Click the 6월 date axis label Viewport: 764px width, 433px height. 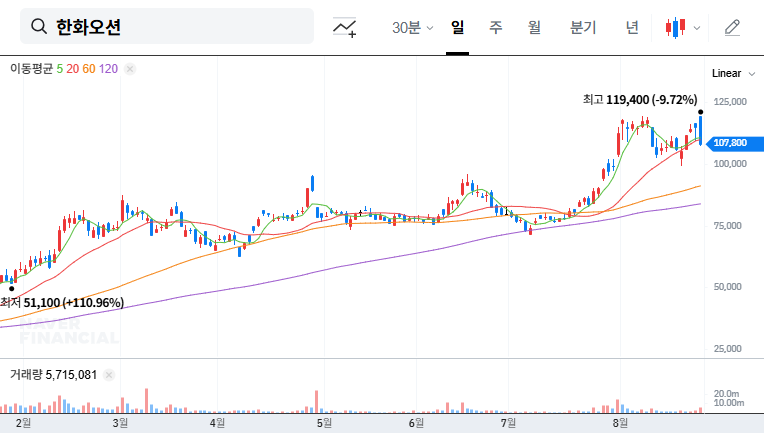click(x=416, y=423)
